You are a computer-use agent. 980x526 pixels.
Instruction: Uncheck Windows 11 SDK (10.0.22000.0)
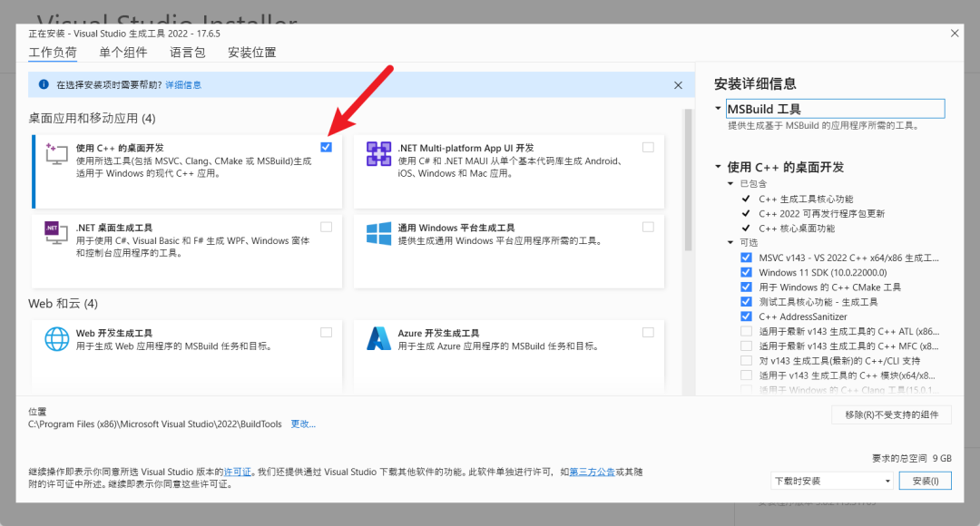point(746,272)
